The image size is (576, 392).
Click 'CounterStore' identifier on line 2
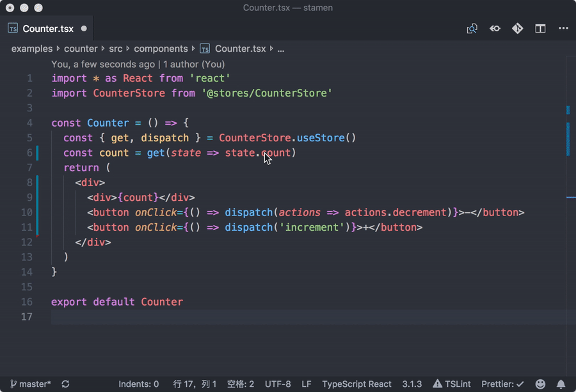tap(129, 93)
